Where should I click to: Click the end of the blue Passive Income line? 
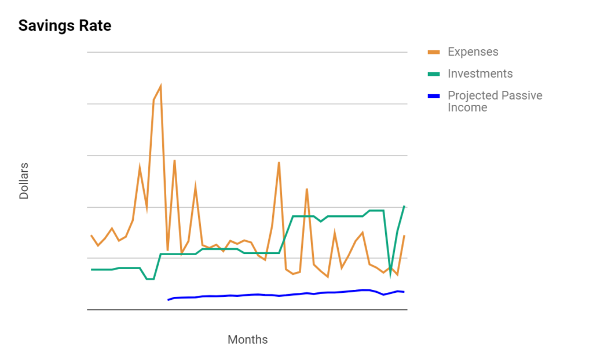[x=404, y=292]
